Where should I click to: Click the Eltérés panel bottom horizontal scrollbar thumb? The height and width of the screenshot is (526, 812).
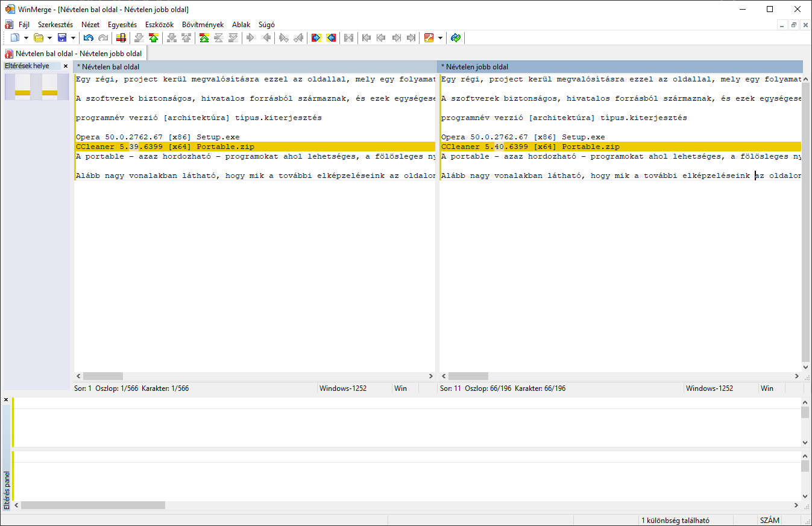(x=93, y=505)
